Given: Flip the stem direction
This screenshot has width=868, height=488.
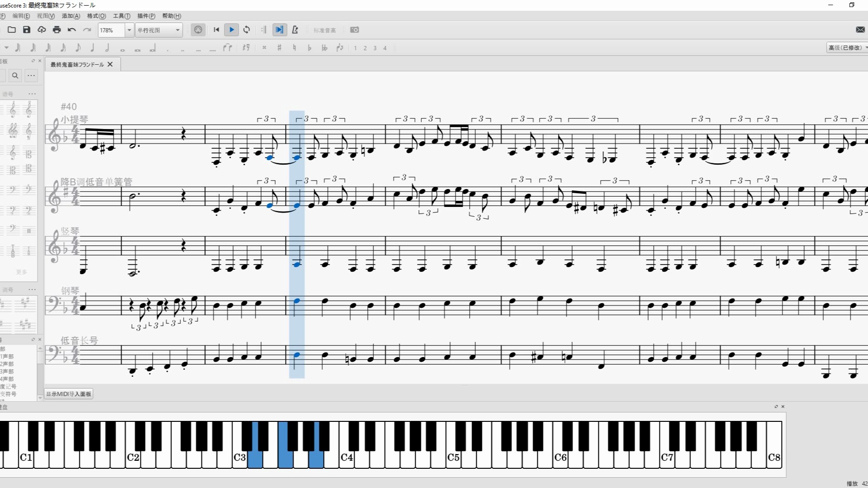Looking at the screenshot, I should pyautogui.click(x=340, y=47).
